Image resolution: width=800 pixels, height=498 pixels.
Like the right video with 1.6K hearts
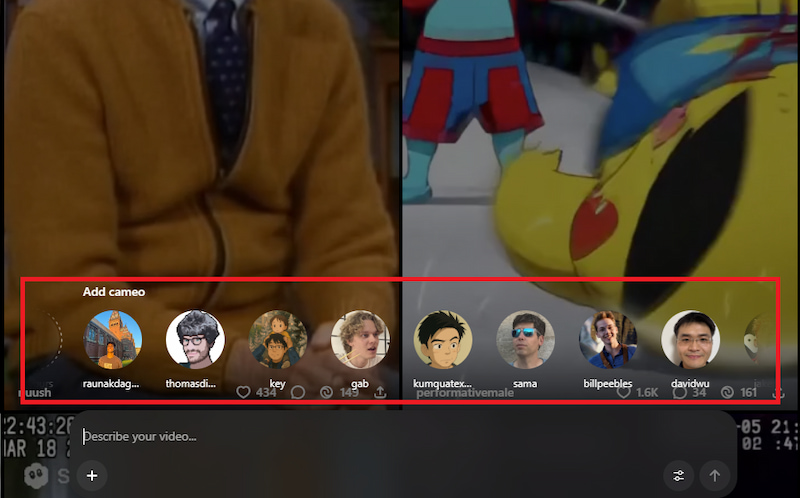(x=622, y=393)
